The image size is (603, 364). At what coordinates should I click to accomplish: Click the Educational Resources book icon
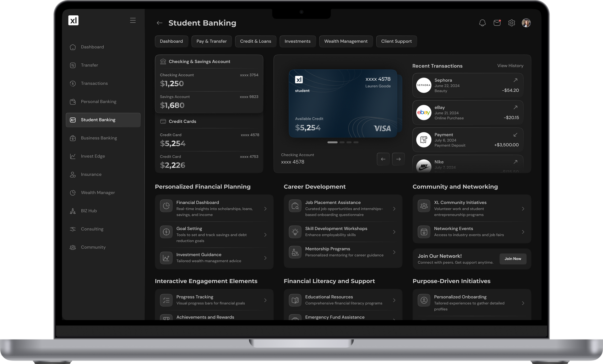pyautogui.click(x=295, y=300)
